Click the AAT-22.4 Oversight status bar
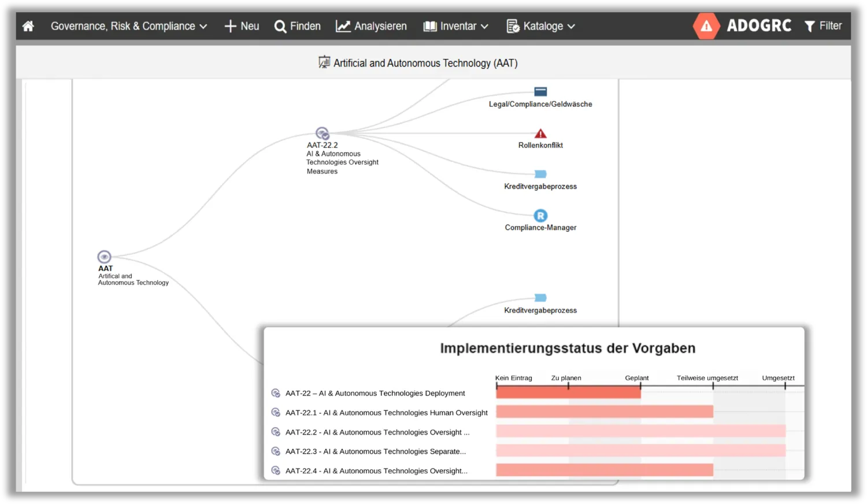Image resolution: width=867 pixels, height=504 pixels. pyautogui.click(x=604, y=470)
